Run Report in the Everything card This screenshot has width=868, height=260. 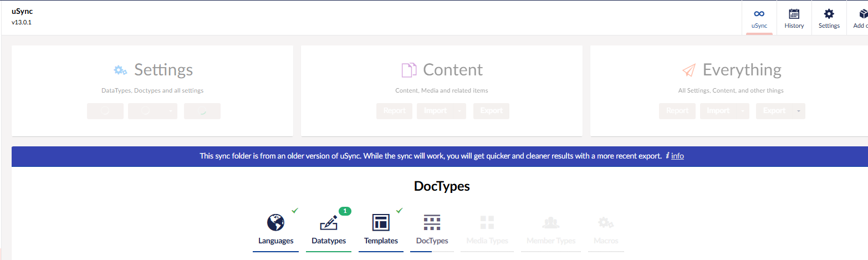677,111
